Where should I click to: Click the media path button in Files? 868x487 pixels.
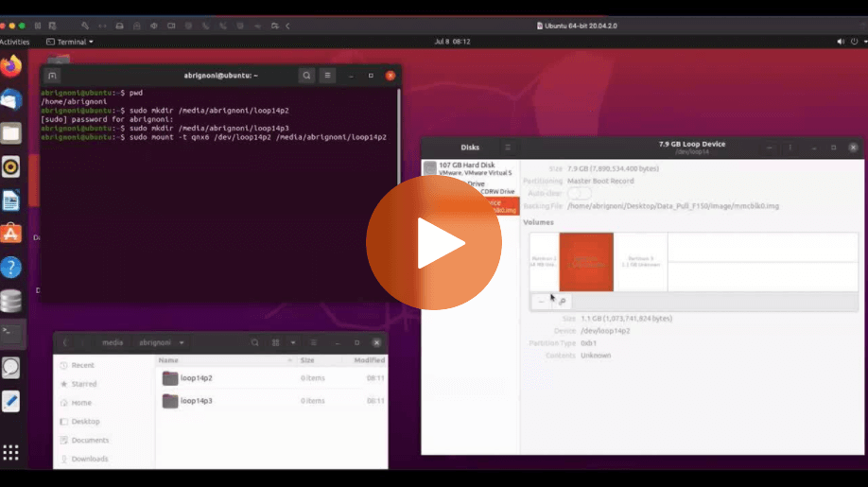[x=113, y=342]
